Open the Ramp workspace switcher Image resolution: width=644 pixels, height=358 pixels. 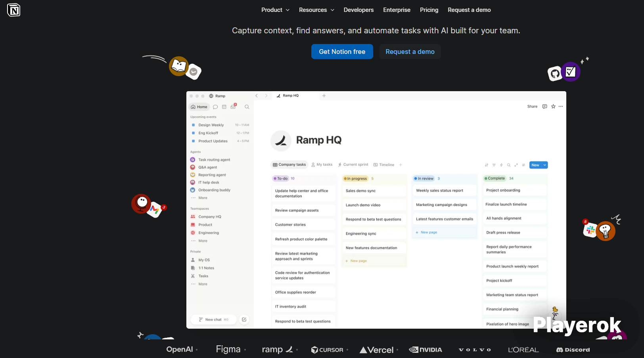(x=217, y=96)
